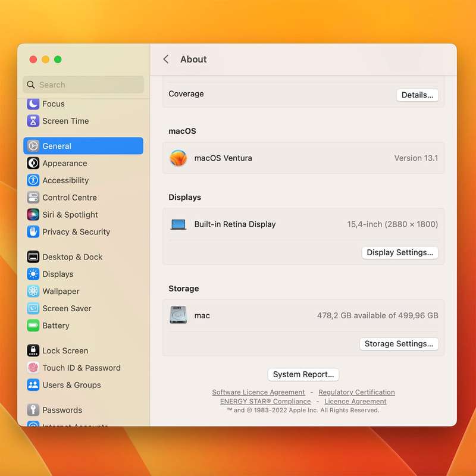The height and width of the screenshot is (476, 476).
Task: Minimize window with yellow button
Action: point(46,59)
